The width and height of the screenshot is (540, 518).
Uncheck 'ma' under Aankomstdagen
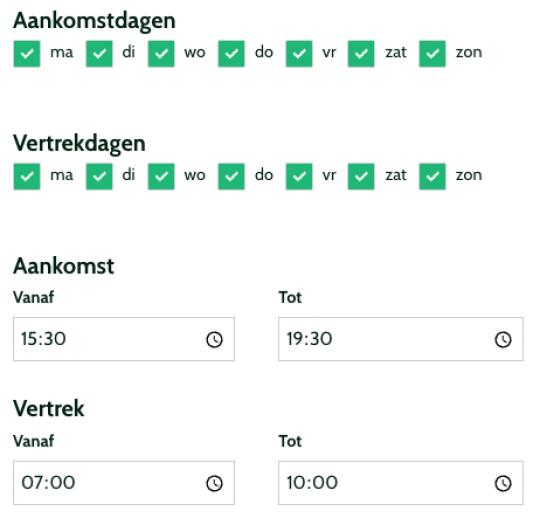point(27,54)
